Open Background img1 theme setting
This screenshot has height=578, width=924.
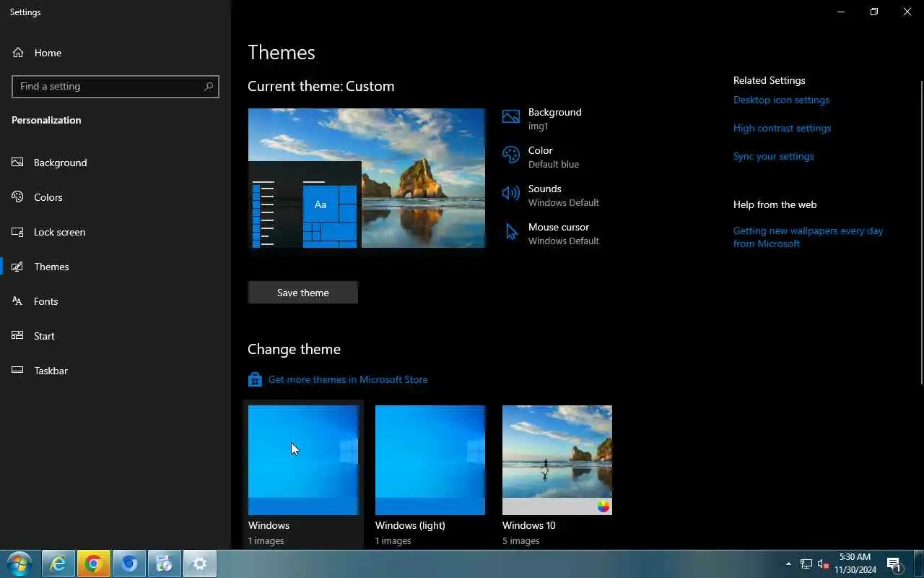(x=553, y=118)
